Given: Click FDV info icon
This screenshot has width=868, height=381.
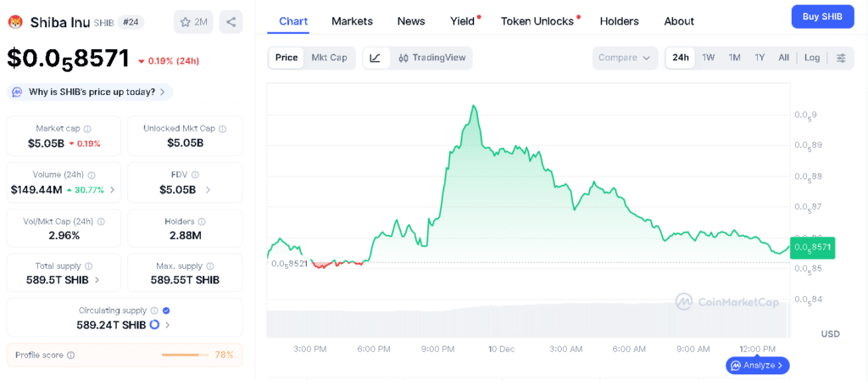Looking at the screenshot, I should click(197, 175).
